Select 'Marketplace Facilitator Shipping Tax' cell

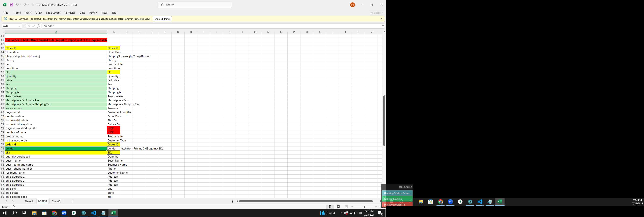point(56,104)
